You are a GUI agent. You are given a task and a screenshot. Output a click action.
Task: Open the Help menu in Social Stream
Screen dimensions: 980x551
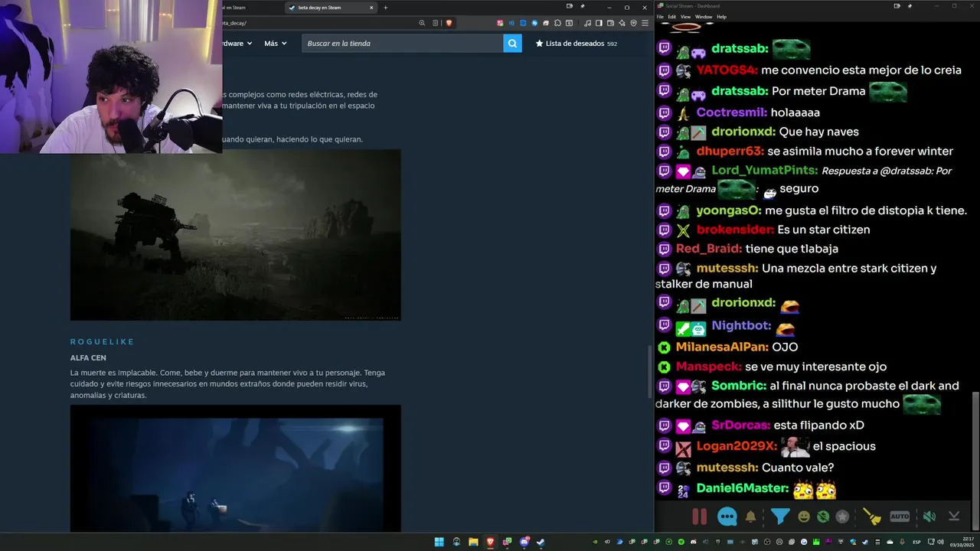click(x=721, y=16)
